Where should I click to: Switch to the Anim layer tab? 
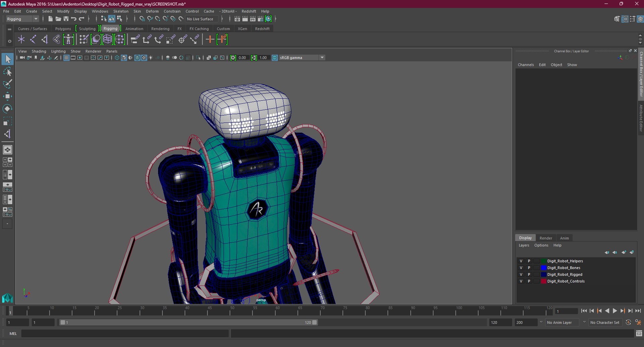pyautogui.click(x=565, y=238)
